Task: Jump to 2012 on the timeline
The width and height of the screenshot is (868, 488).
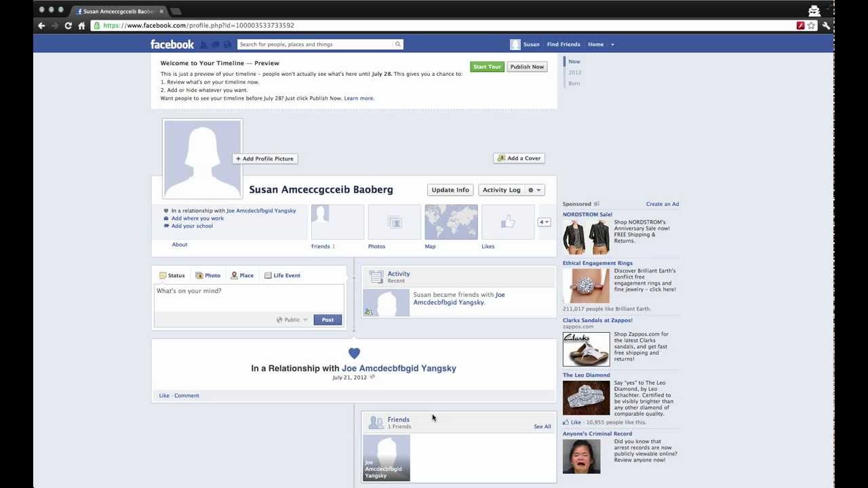Action: (x=575, y=73)
